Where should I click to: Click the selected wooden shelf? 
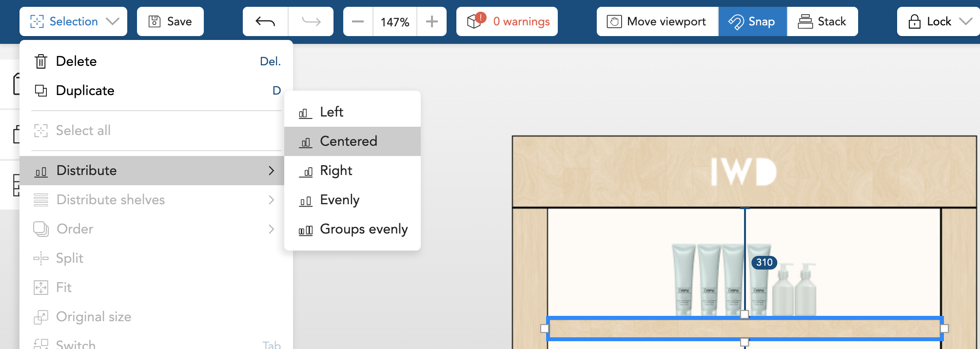[634, 329]
